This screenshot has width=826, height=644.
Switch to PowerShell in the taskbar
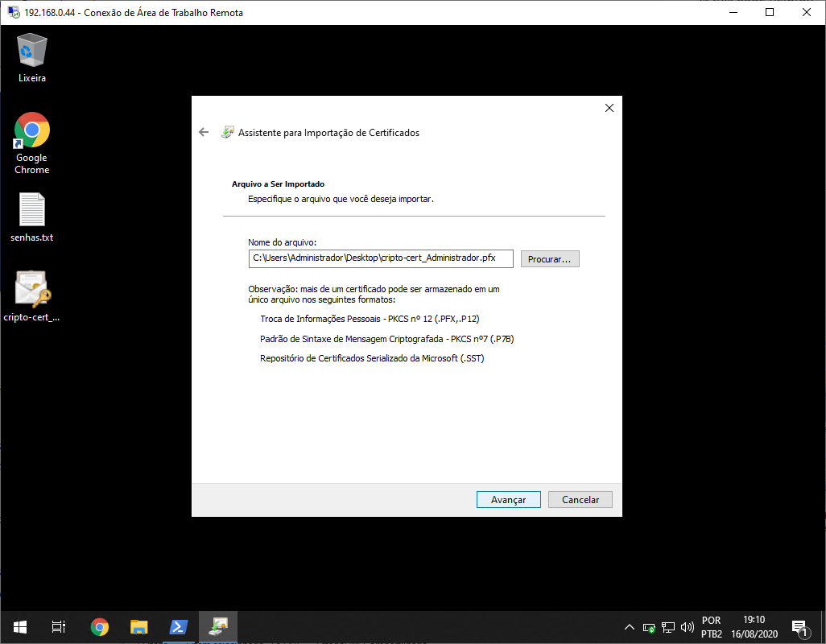coord(178,627)
